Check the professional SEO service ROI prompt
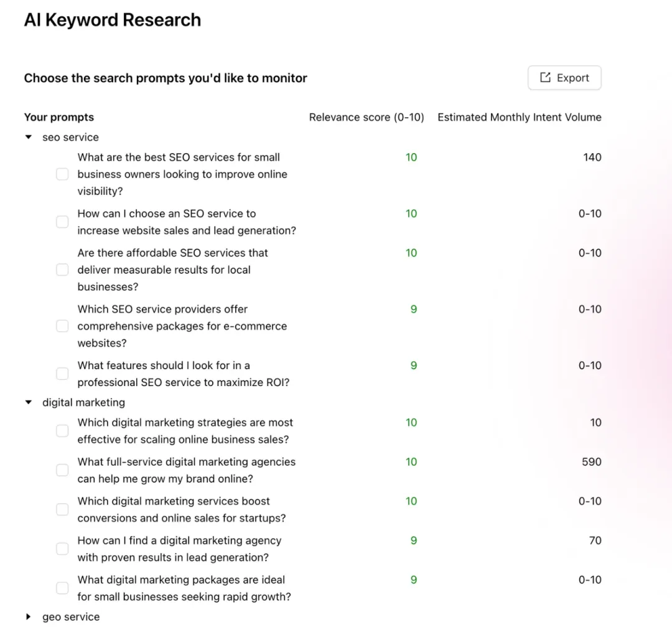Screen dimensions: 672x627 coord(62,374)
